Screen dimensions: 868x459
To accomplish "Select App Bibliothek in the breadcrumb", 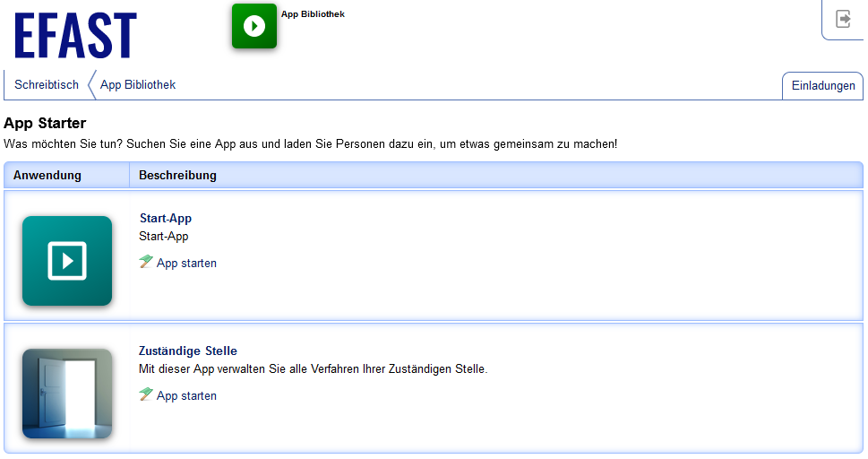I will 138,85.
